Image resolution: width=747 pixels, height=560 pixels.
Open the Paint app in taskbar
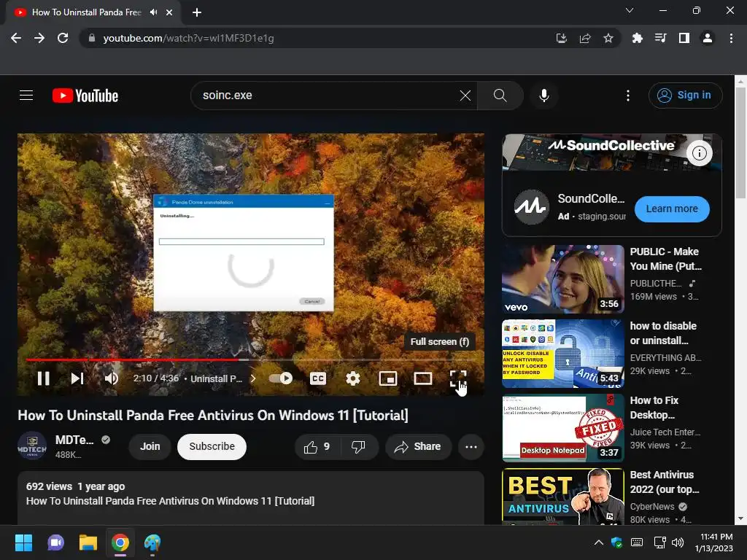click(152, 542)
